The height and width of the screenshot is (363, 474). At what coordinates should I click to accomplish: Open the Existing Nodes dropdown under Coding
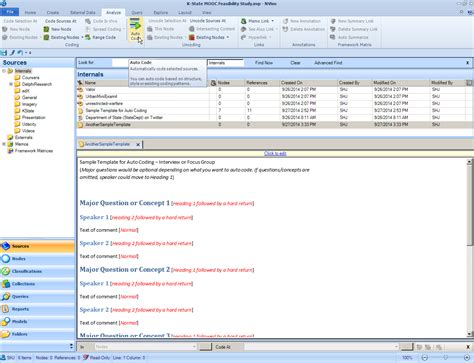(x=82, y=37)
